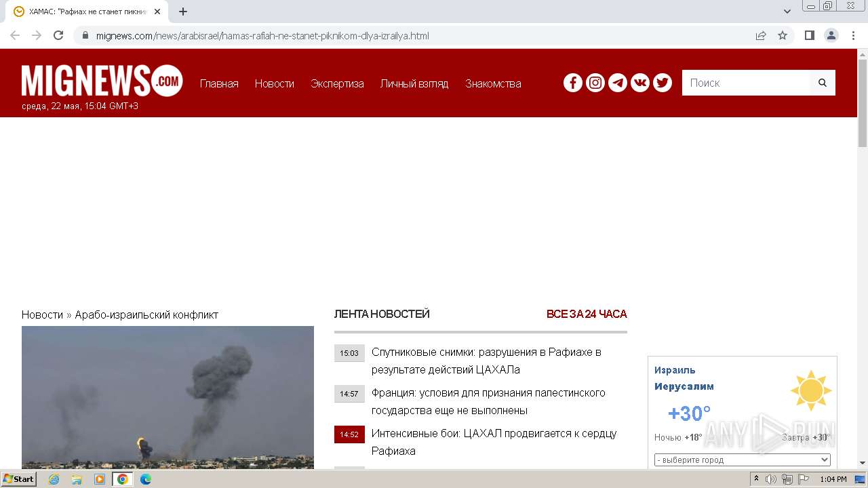Open the MIGnews Twitter icon

click(663, 83)
